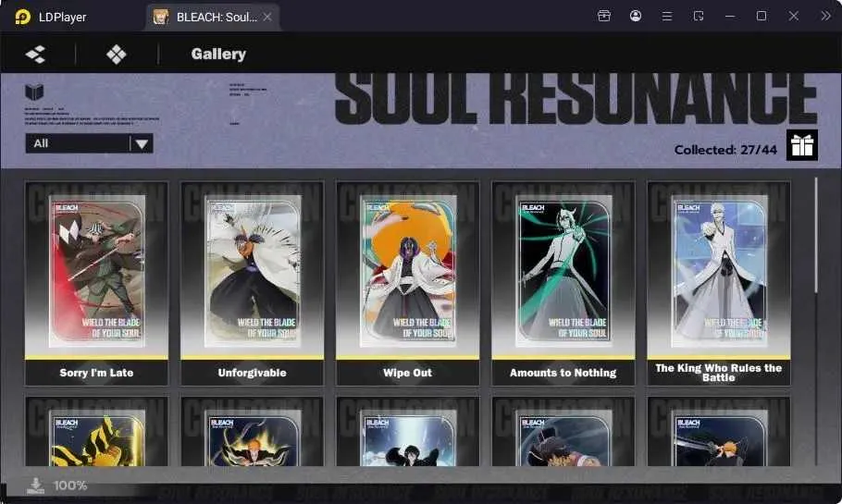This screenshot has height=504, width=842.
Task: Switch to the BLEACH: Soul tab
Action: coord(212,17)
